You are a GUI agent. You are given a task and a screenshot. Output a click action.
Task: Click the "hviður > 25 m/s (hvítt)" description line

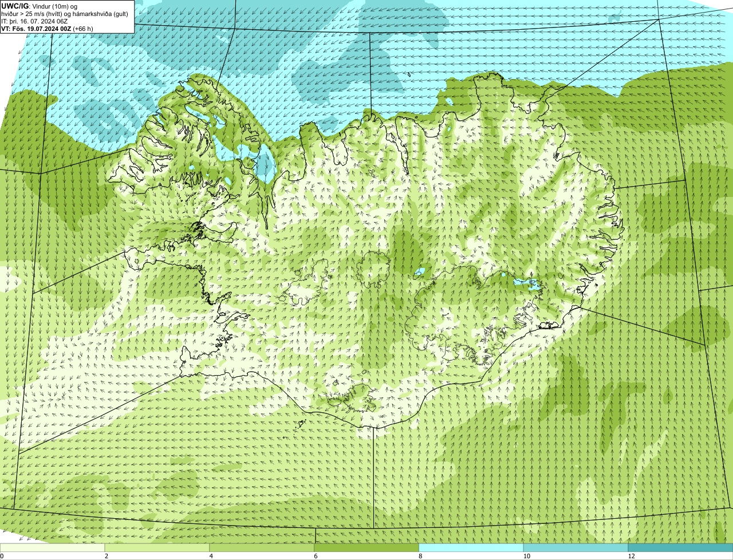[65, 14]
